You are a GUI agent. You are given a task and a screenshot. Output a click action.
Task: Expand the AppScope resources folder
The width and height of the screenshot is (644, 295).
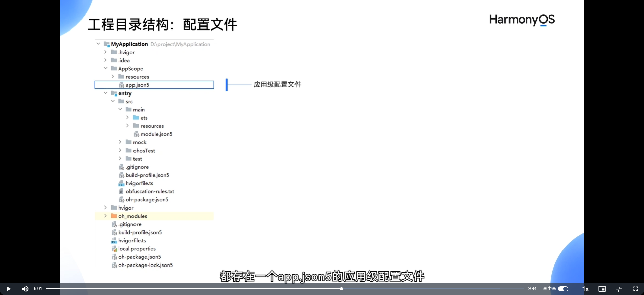tap(113, 76)
